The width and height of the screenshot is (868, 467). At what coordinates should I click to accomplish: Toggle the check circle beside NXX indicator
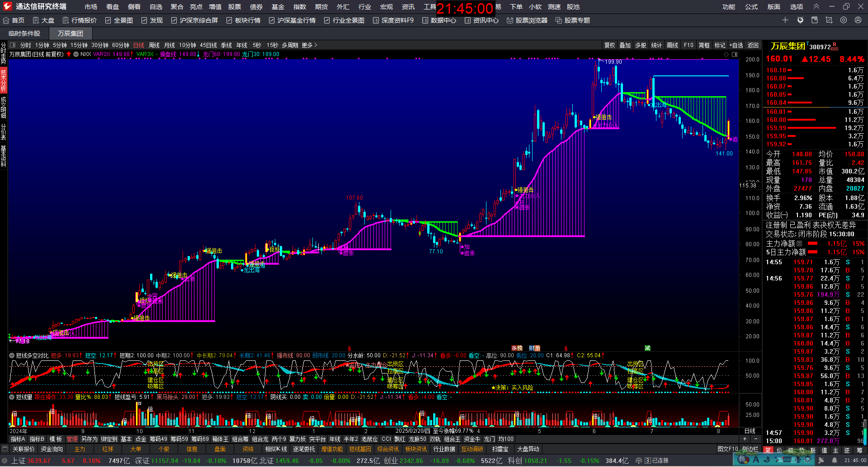[x=76, y=54]
